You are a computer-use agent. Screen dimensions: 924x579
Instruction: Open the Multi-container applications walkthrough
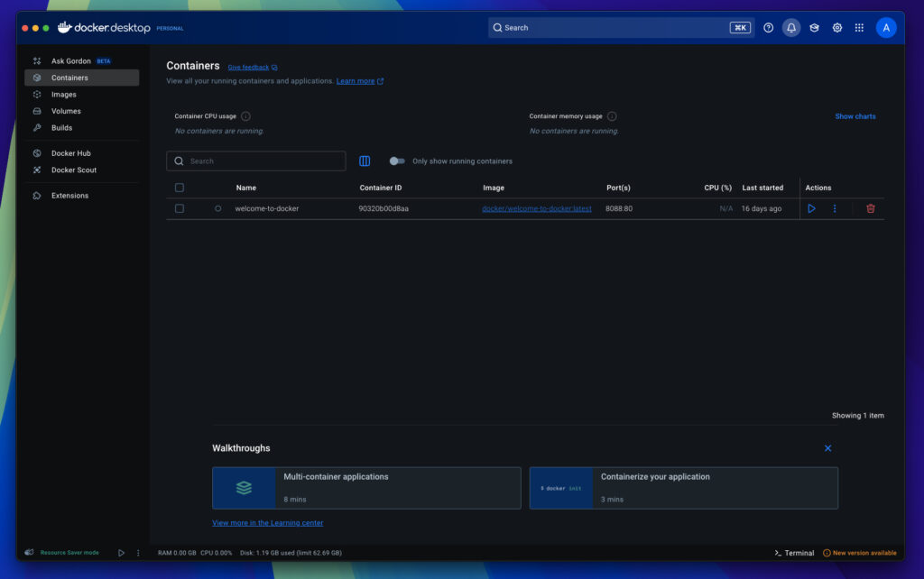click(366, 488)
